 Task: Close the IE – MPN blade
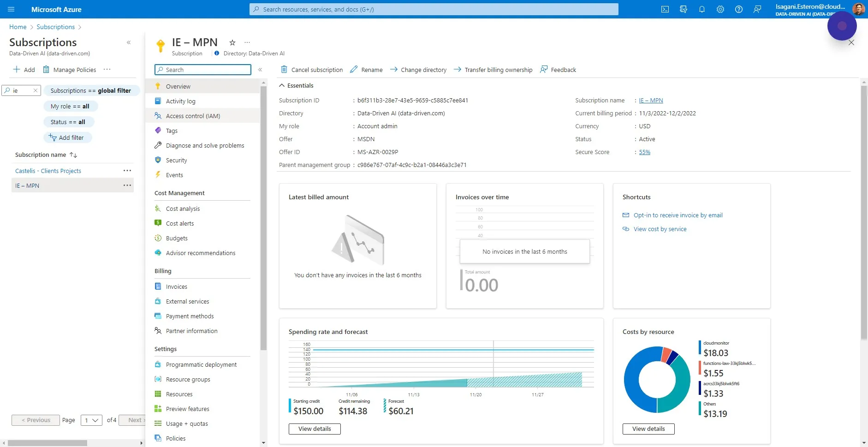coord(851,42)
